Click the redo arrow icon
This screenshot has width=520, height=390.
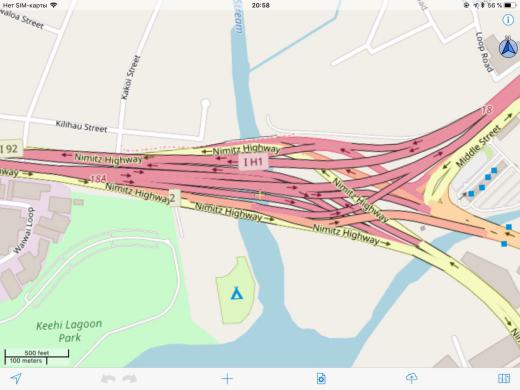tap(130, 379)
